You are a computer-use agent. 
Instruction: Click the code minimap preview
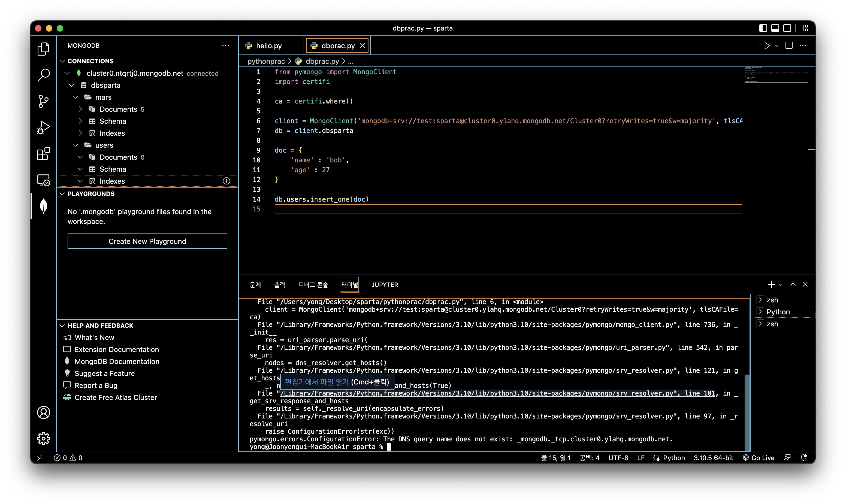776,75
